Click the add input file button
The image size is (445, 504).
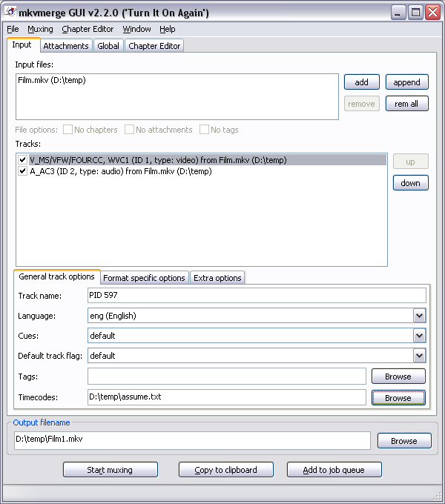[x=361, y=82]
